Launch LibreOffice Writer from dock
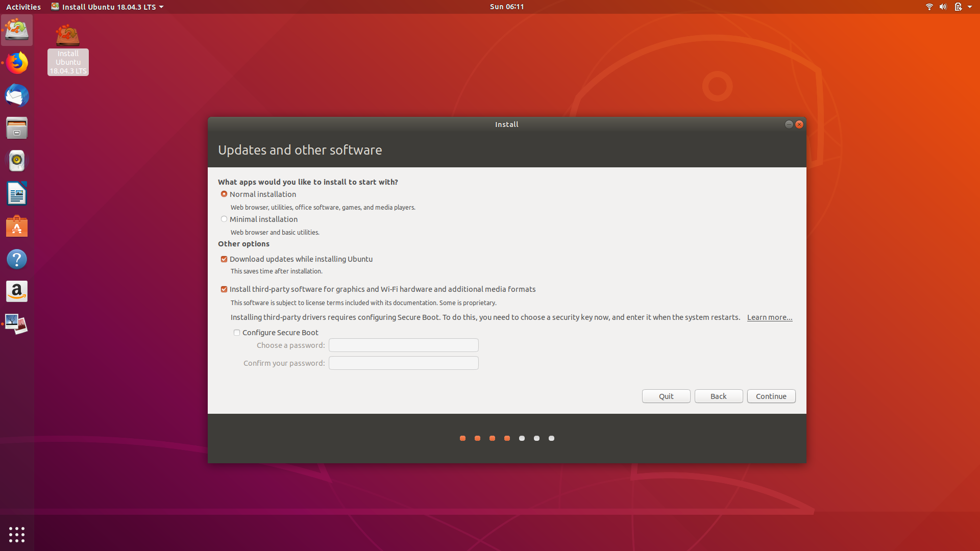This screenshot has width=980, height=551. [x=17, y=194]
